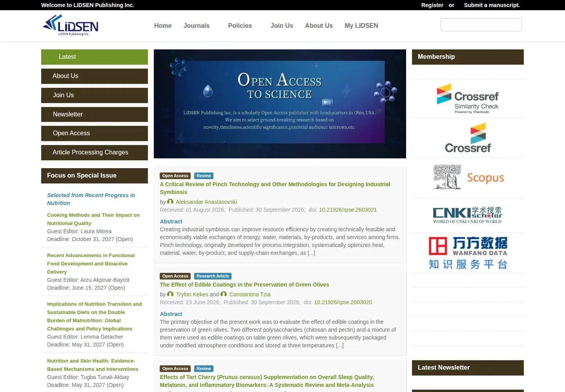Open the Home menu item

(x=163, y=25)
